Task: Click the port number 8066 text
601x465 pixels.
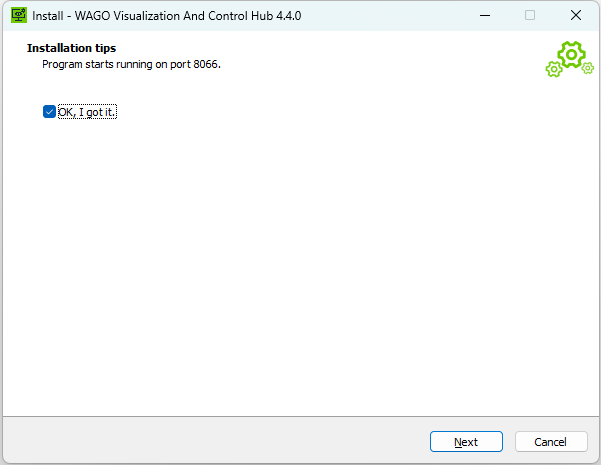Action: [205, 64]
